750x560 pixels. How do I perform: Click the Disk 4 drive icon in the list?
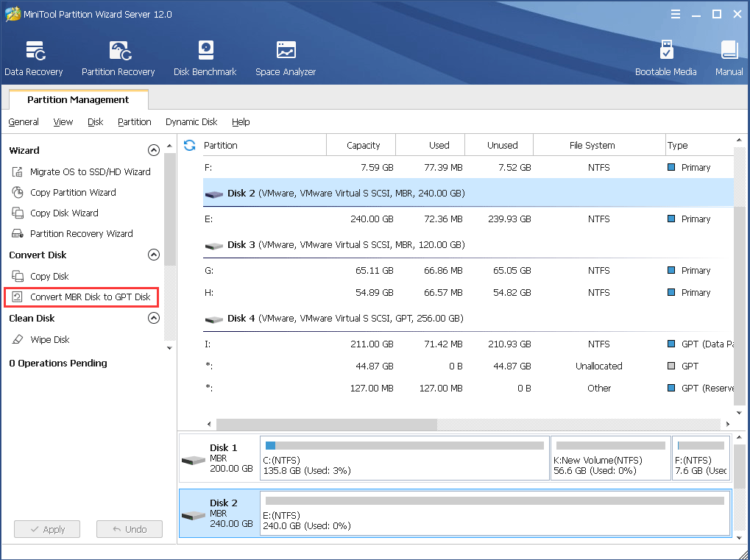213,319
